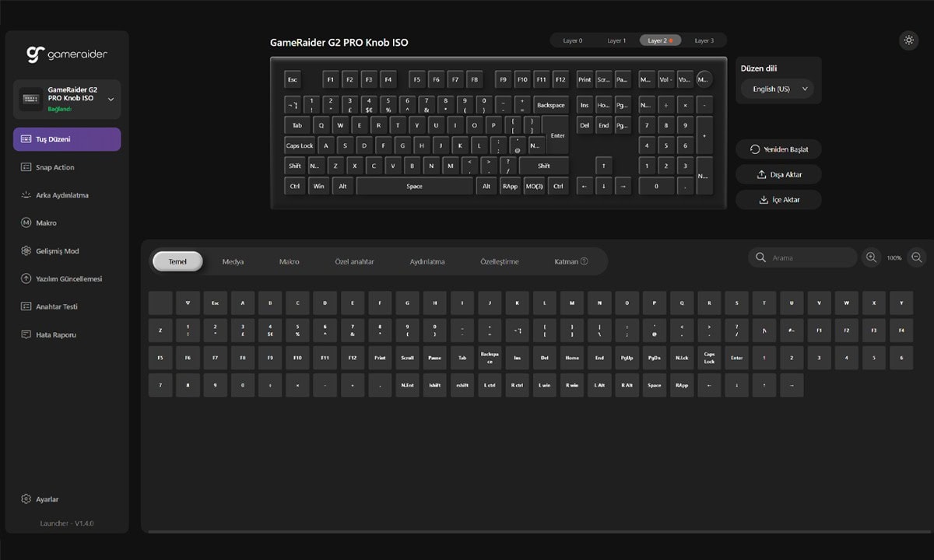Switch to the Özelleştirme tab
Image resolution: width=934 pixels, height=560 pixels.
(500, 261)
